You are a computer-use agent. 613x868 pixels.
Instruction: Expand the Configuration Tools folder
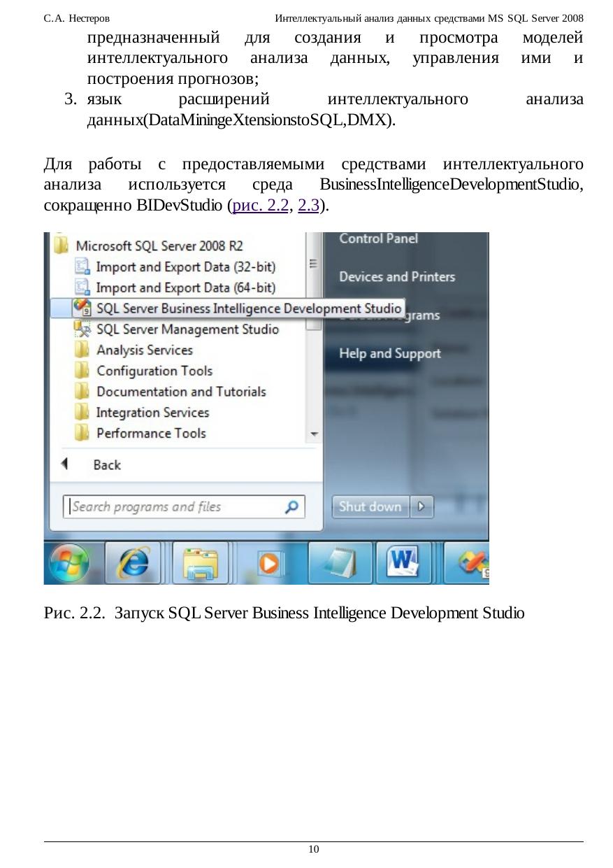pyautogui.click(x=154, y=371)
